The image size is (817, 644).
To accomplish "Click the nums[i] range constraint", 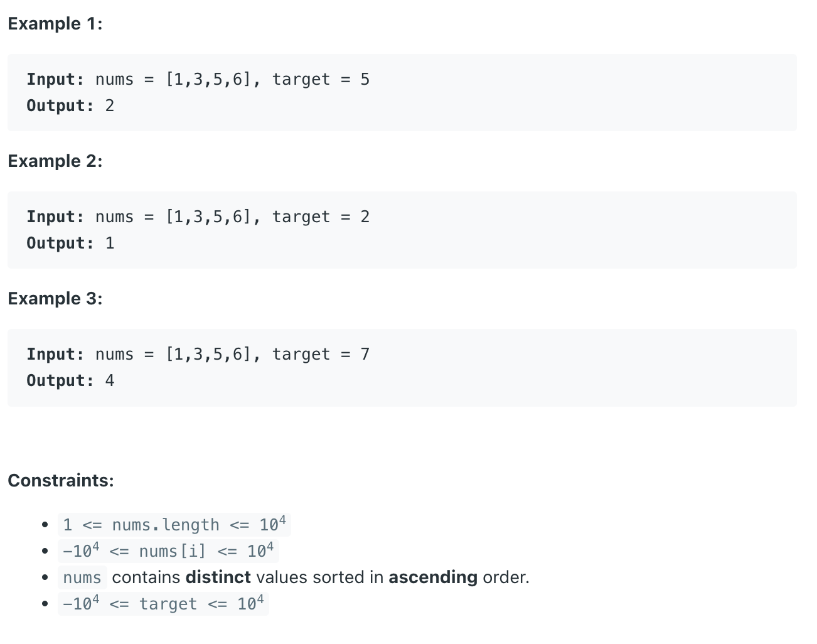I will click(x=168, y=551).
